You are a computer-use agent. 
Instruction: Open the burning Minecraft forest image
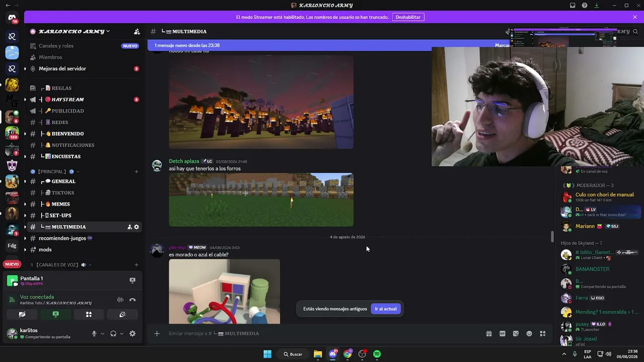pyautogui.click(x=261, y=102)
